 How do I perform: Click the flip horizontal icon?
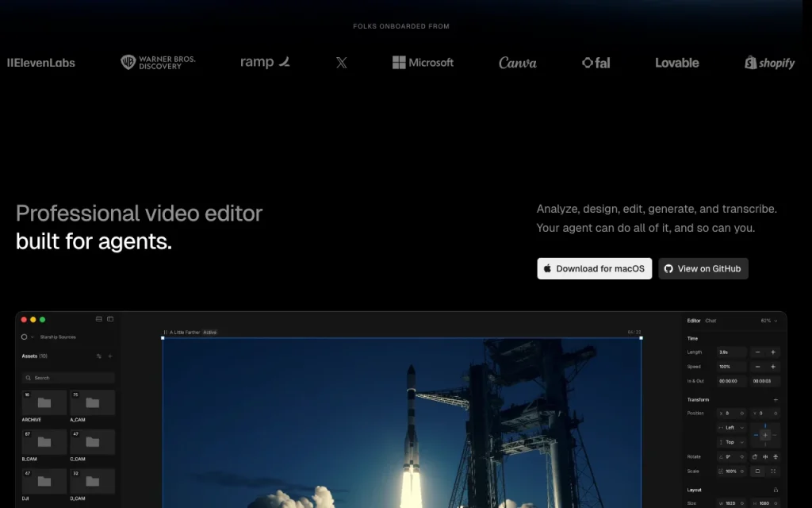765,456
